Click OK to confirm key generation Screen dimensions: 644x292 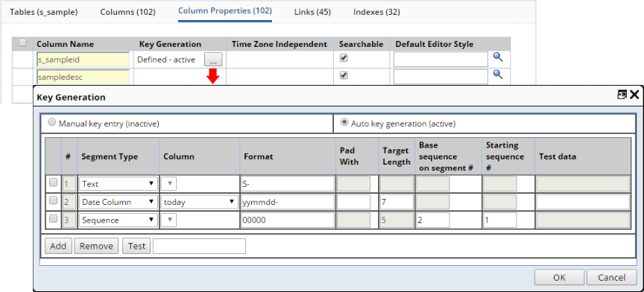click(559, 278)
